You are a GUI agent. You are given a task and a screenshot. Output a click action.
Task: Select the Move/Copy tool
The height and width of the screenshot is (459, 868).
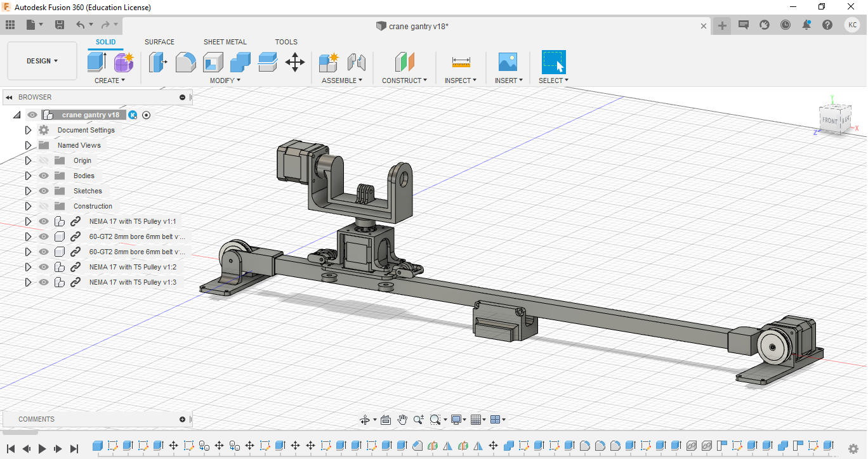295,62
